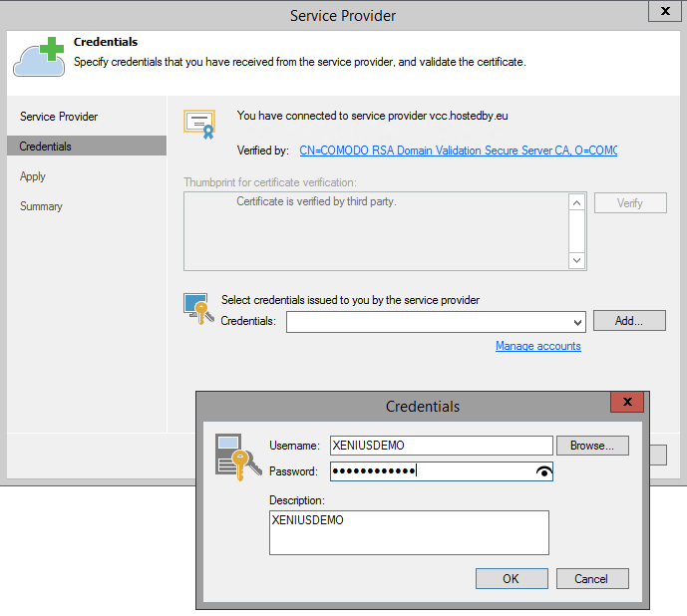Click the monitor with key credentials icon
The width and height of the screenshot is (687, 616).
click(x=198, y=309)
